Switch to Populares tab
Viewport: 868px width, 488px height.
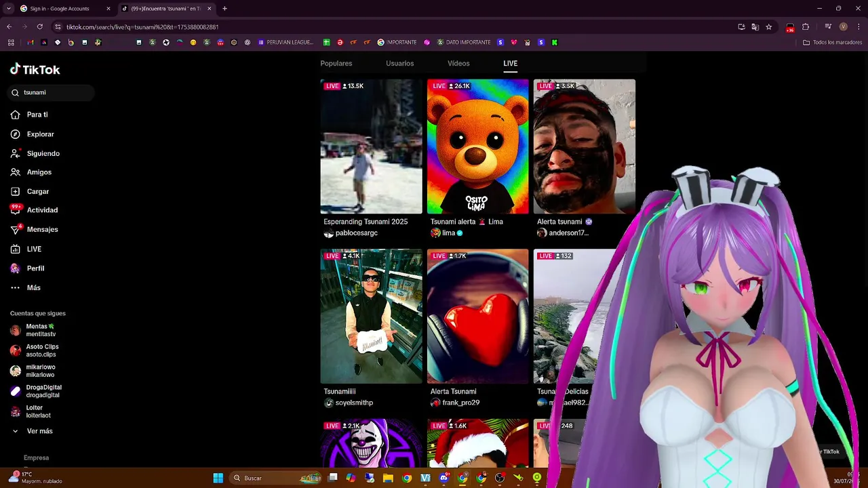(x=336, y=63)
